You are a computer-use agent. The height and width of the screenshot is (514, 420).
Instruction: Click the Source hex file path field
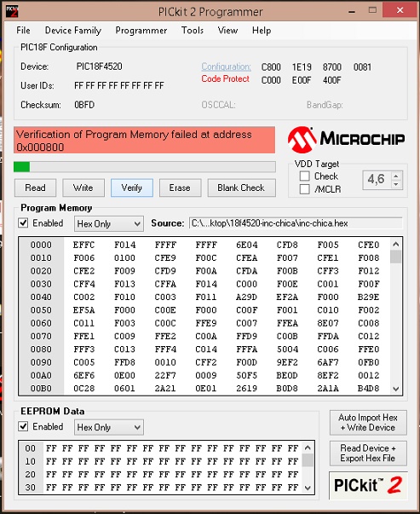point(296,223)
